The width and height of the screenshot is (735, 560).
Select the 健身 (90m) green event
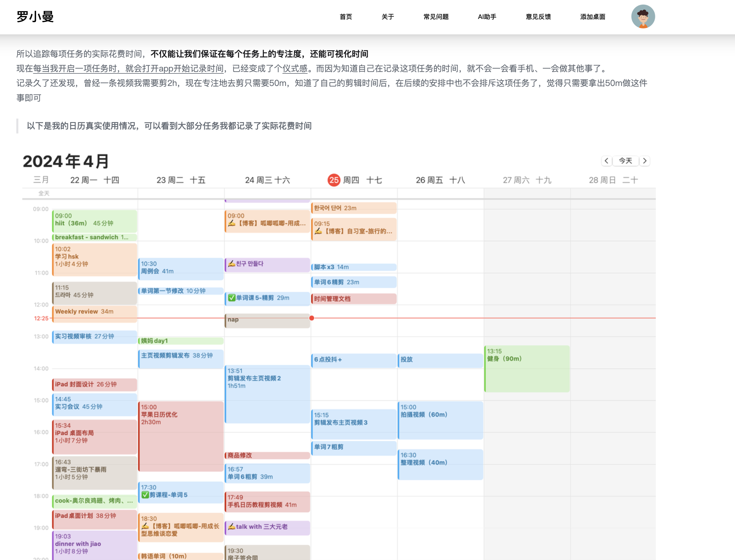pyautogui.click(x=527, y=368)
